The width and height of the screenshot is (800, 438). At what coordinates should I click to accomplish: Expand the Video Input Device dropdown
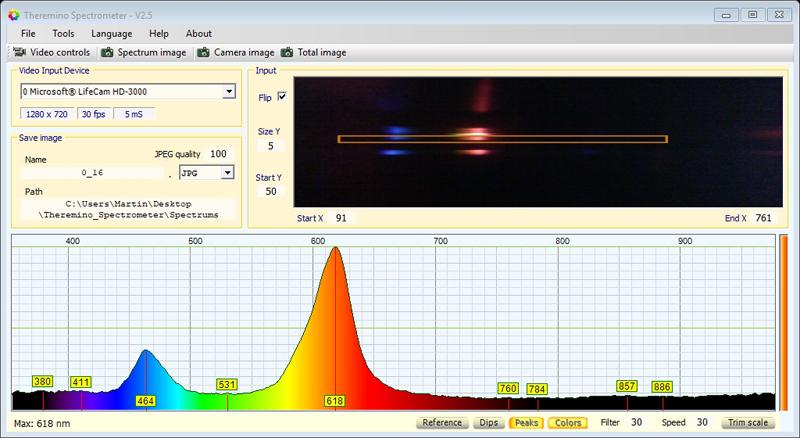point(229,92)
